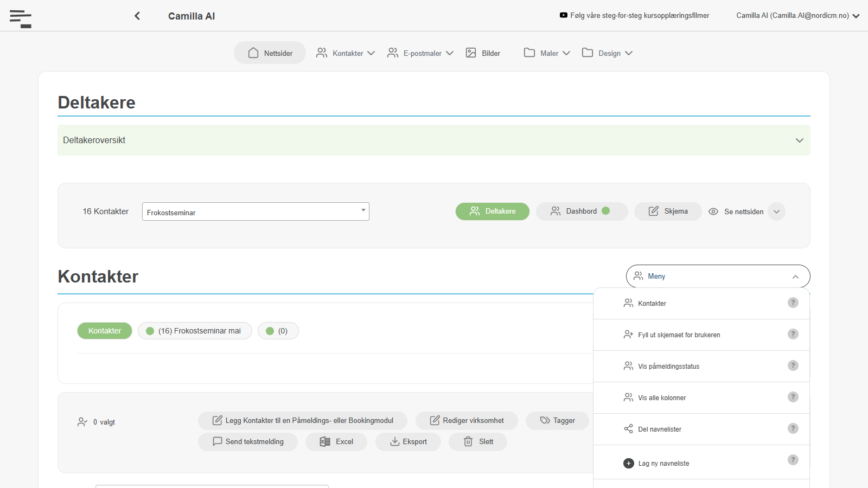Screen dimensions: 868x488
Task: Click the YouTube icon beside course videos link
Action: 564,15
